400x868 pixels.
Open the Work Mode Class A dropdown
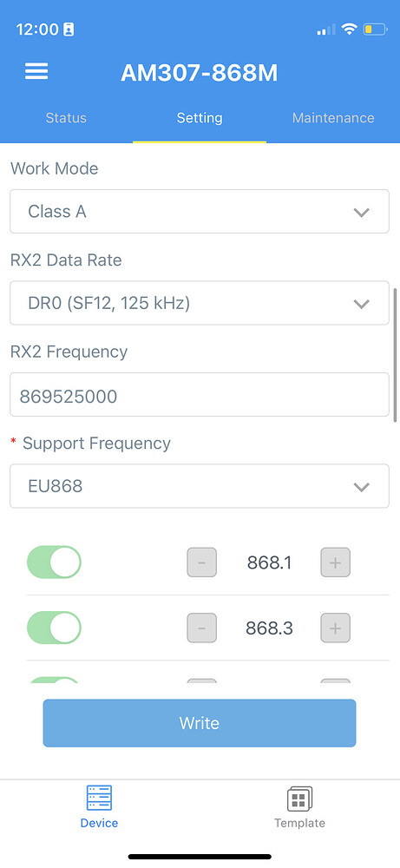[200, 212]
